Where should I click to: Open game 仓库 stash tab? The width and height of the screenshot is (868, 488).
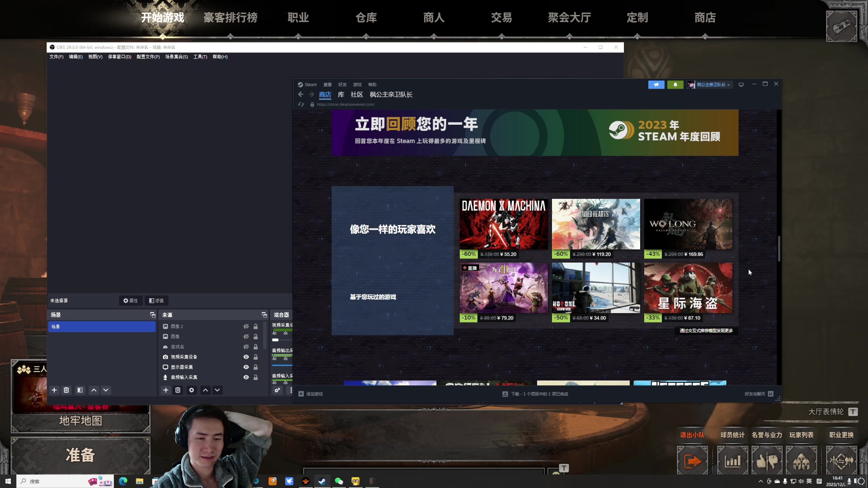[366, 18]
